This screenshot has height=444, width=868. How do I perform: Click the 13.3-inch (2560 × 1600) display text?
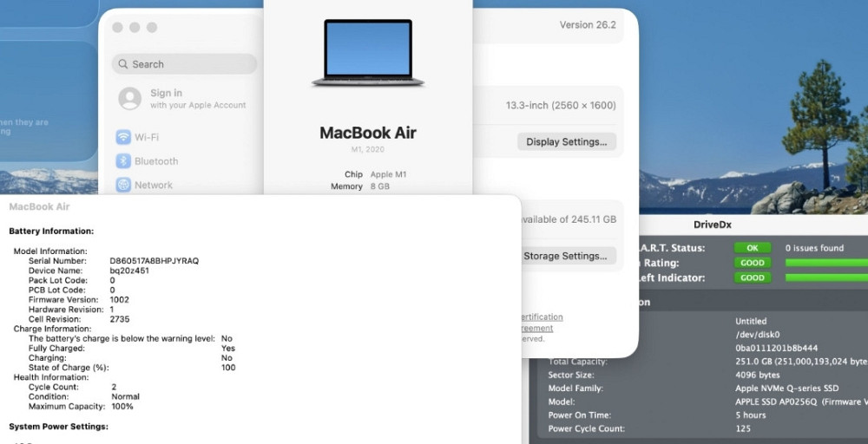[x=561, y=105]
